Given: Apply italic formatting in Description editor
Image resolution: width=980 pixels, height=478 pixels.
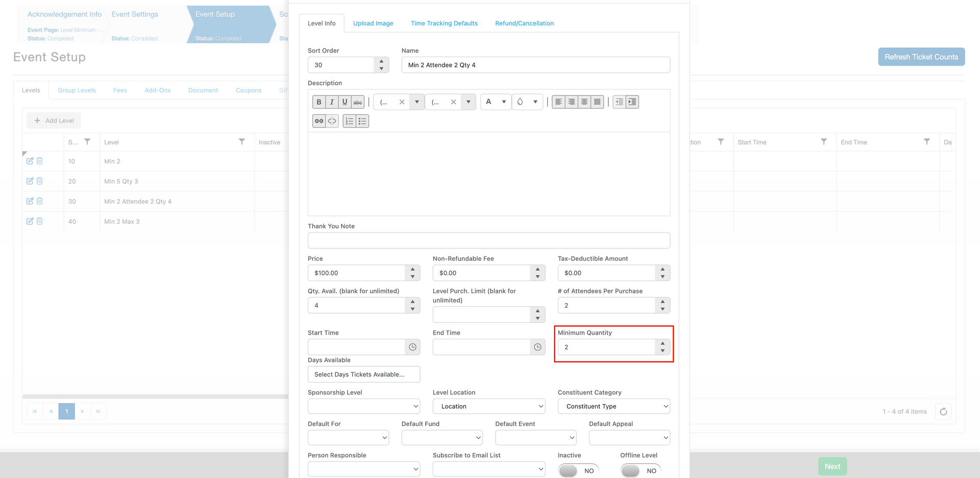Looking at the screenshot, I should coord(332,102).
